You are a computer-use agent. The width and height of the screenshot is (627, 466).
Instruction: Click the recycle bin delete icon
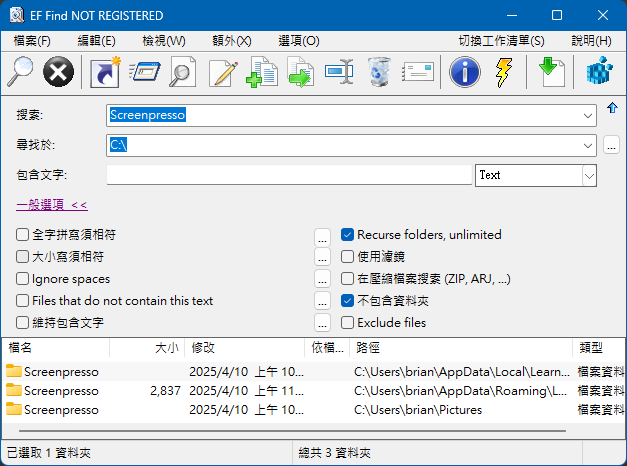(x=380, y=72)
